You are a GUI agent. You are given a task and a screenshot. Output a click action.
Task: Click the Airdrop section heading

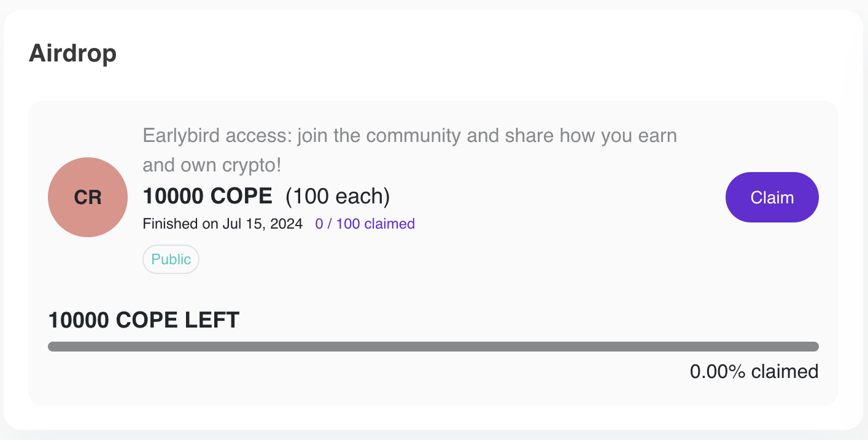click(72, 54)
